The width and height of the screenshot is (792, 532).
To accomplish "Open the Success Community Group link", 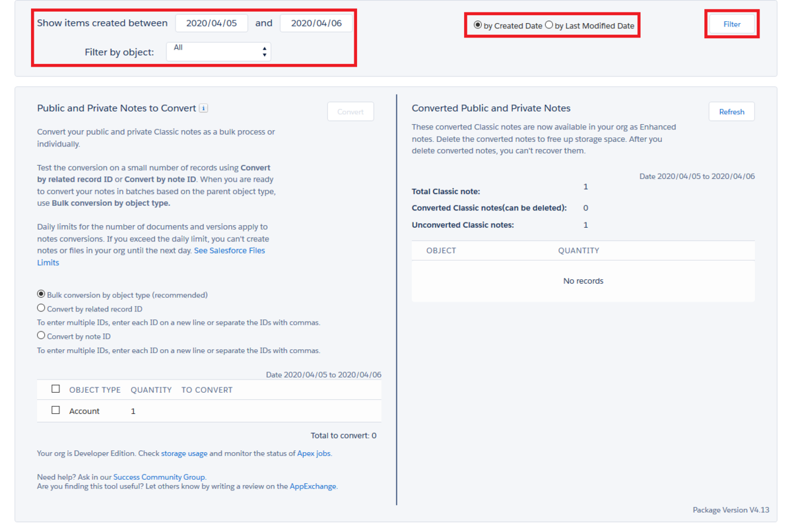I will [159, 477].
